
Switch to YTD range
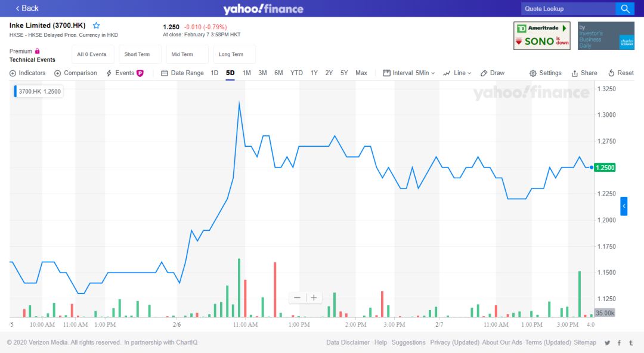click(296, 73)
